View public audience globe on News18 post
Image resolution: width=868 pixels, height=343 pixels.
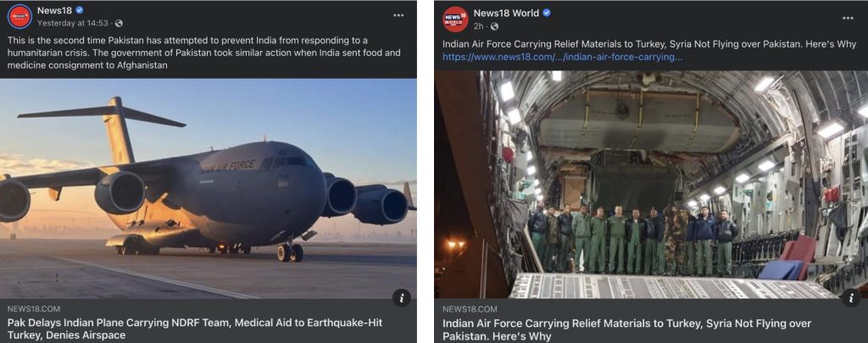[x=119, y=23]
